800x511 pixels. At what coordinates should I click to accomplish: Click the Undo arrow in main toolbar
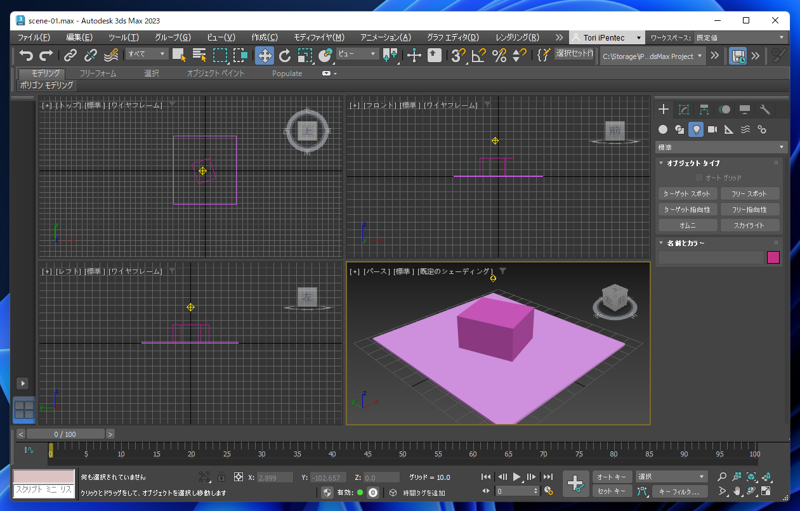(26, 56)
